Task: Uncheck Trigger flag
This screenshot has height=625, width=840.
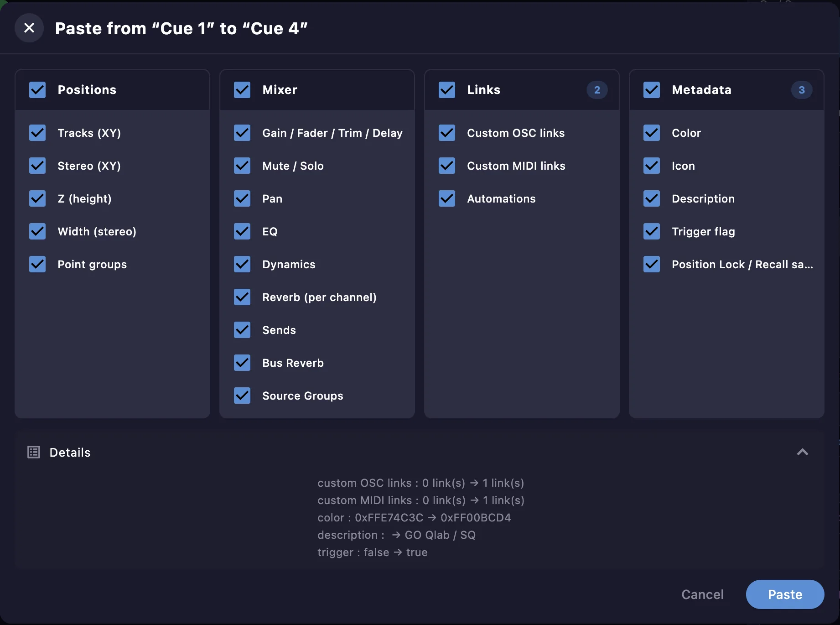Action: (x=652, y=231)
